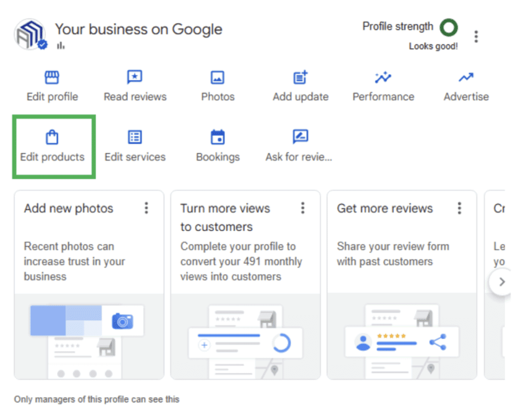
Task: Click bar chart icon under business title
Action: pyautogui.click(x=61, y=46)
